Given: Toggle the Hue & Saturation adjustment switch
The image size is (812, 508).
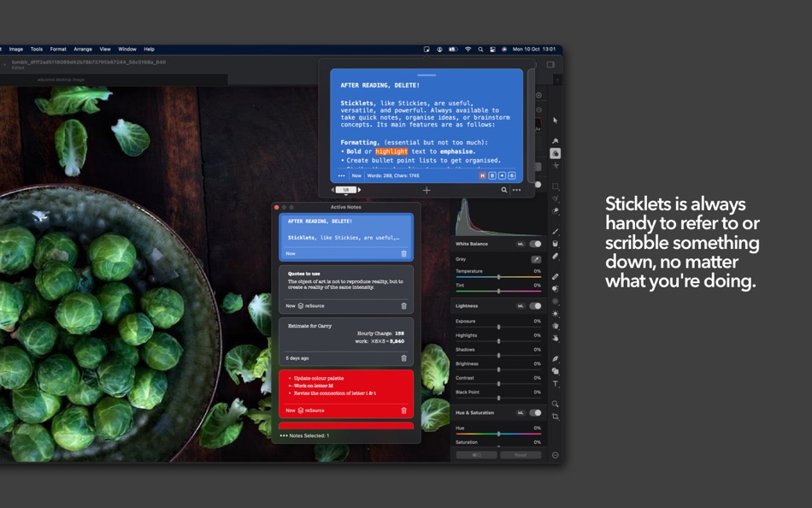Looking at the screenshot, I should click(535, 413).
